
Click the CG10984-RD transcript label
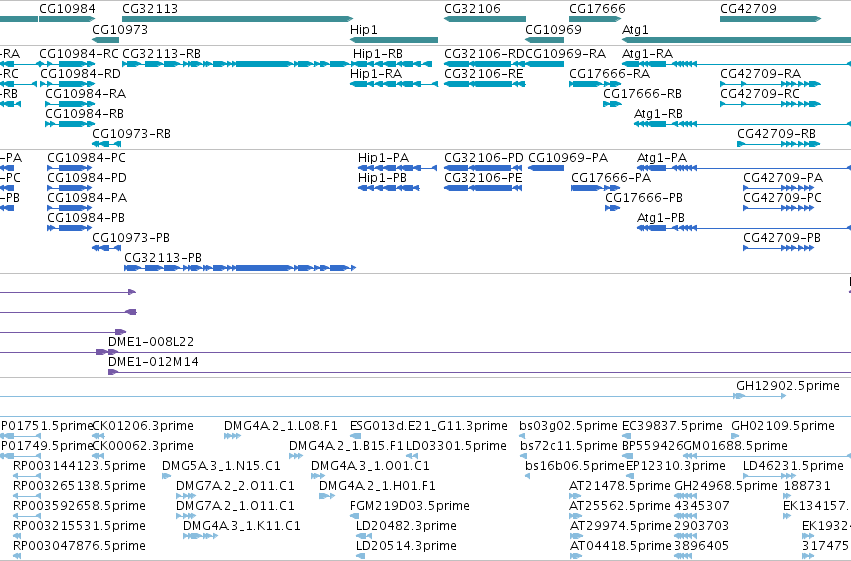(80, 74)
